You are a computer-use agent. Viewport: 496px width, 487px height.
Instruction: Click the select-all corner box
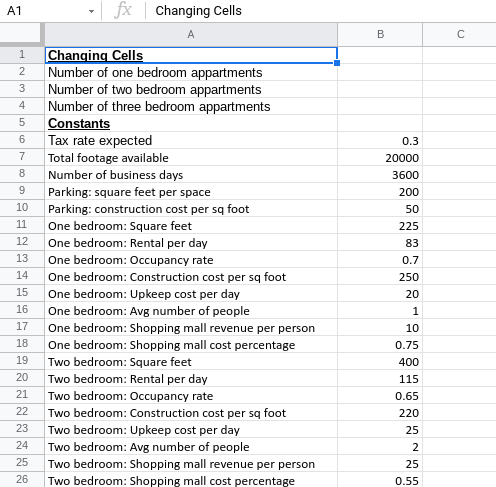pyautogui.click(x=22, y=33)
